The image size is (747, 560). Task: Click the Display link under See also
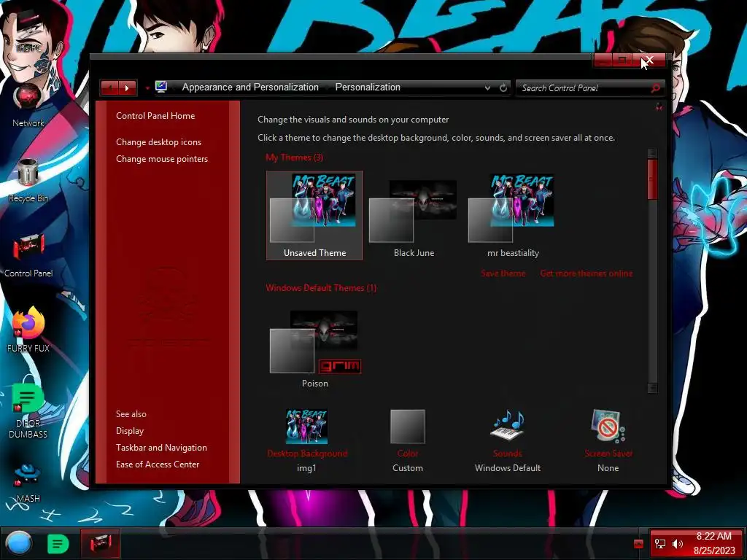(x=130, y=430)
